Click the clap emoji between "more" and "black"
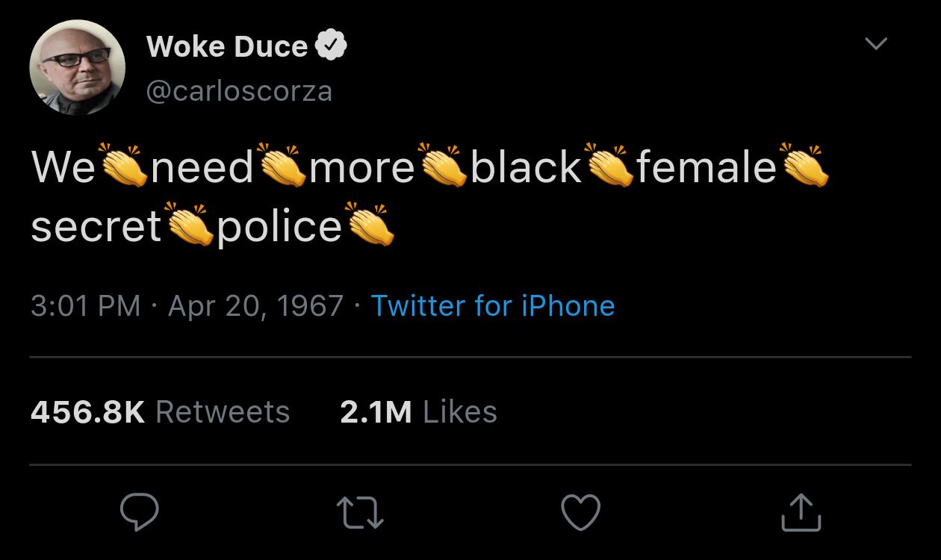 (443, 165)
